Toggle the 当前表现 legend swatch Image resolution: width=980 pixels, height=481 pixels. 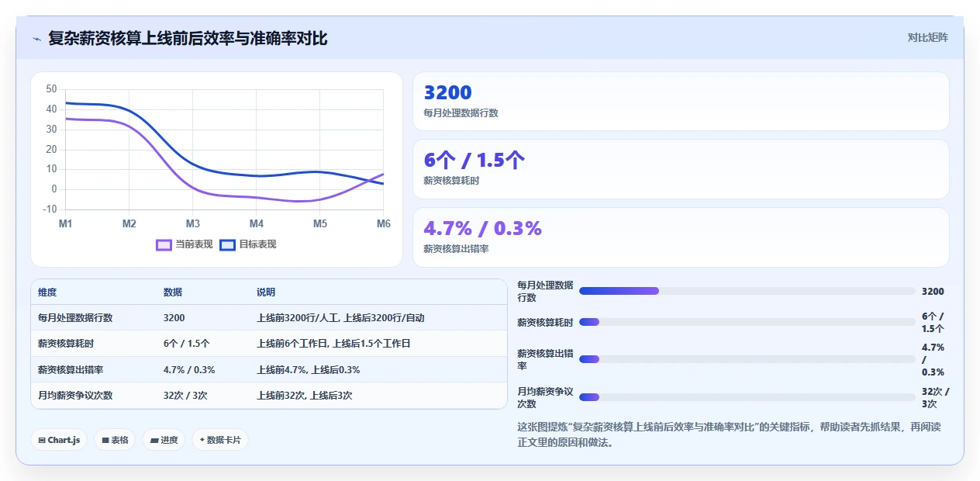(x=164, y=244)
